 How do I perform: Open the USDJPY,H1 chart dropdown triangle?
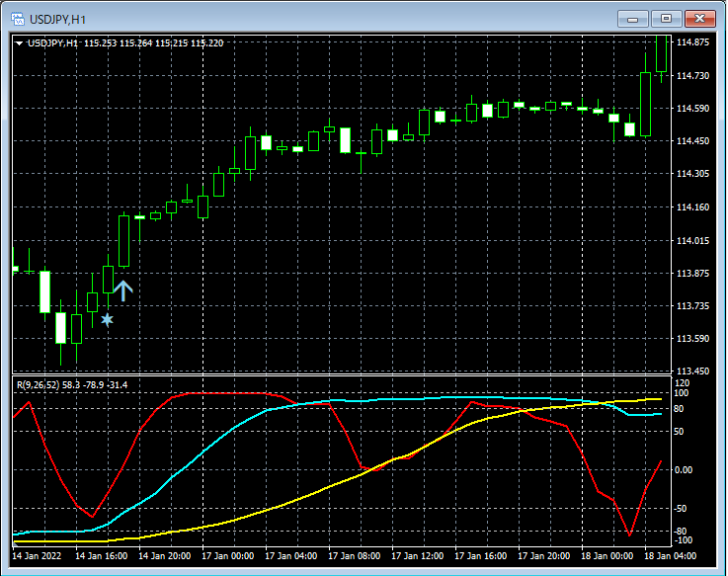(x=19, y=43)
